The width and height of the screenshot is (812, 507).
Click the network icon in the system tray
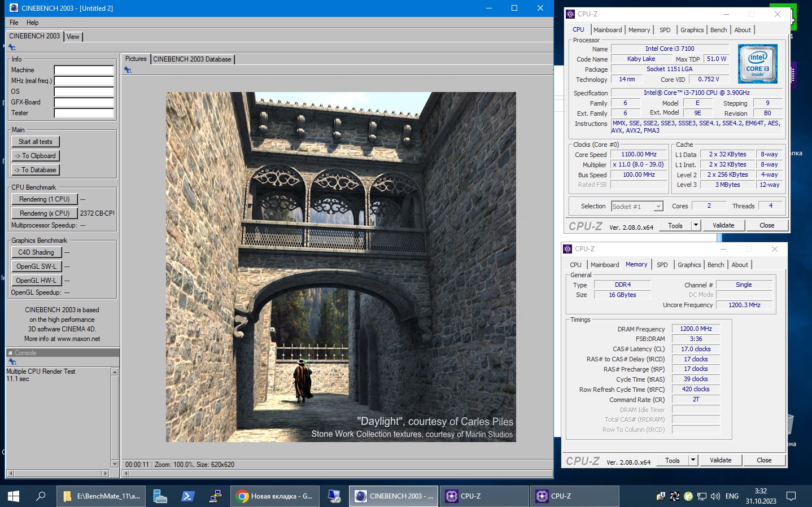702,496
